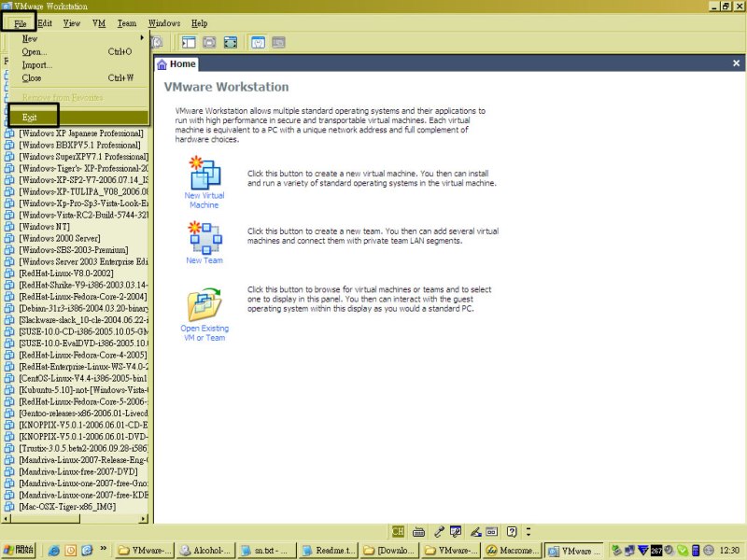Click Open Existing VM or Team label
747x560 pixels.
[204, 333]
